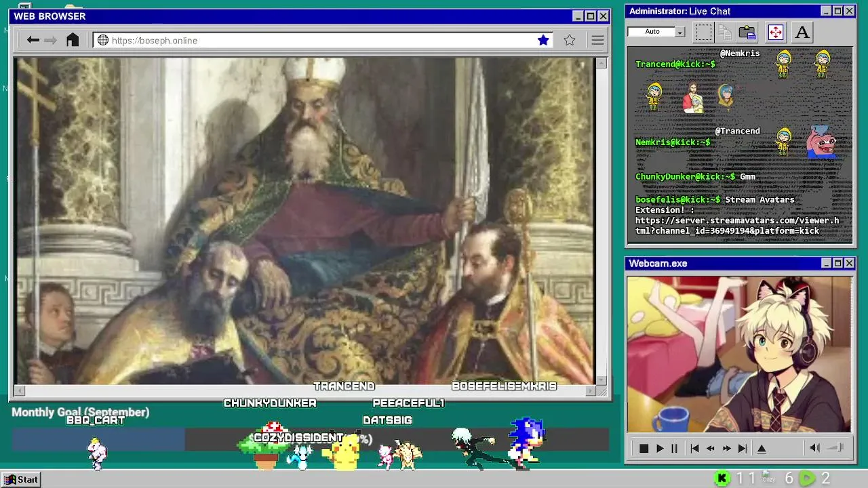Click the globe icon in address bar
This screenshot has width=868, height=488.
click(103, 40)
